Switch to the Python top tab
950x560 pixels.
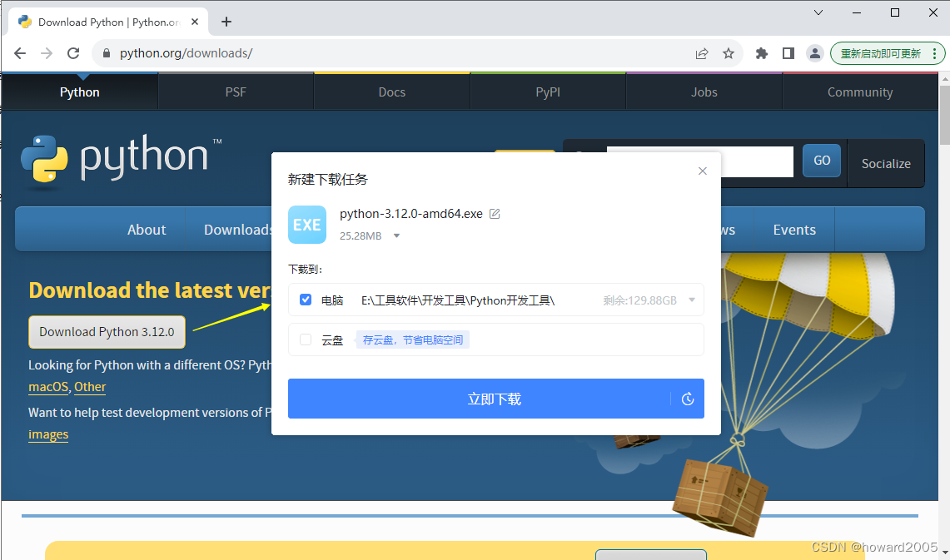(x=79, y=92)
